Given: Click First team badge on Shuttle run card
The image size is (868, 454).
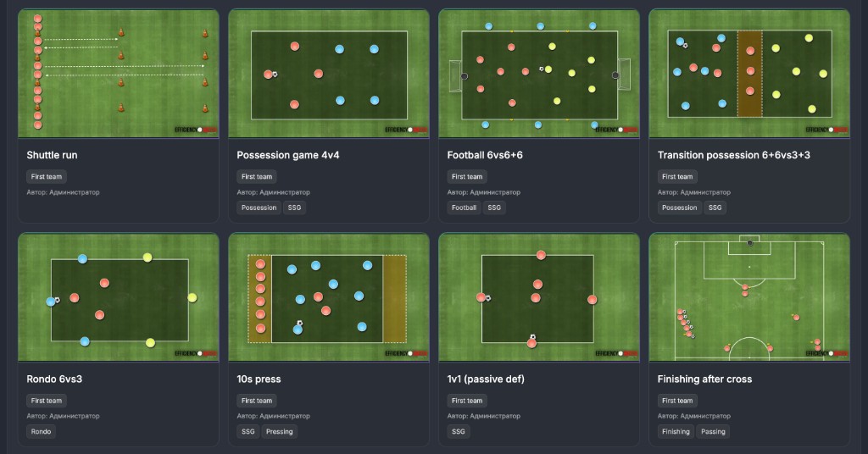Looking at the screenshot, I should 47,177.
